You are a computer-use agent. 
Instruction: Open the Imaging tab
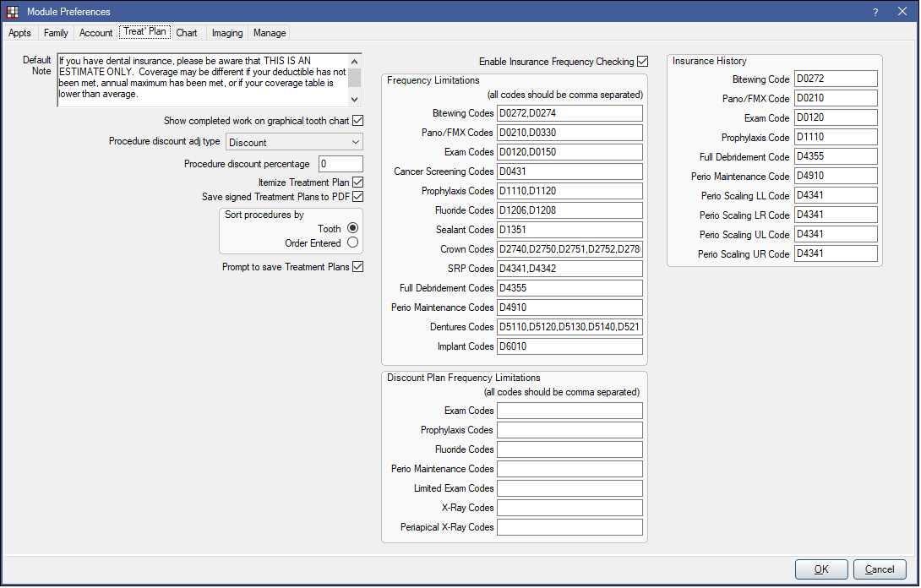point(227,33)
